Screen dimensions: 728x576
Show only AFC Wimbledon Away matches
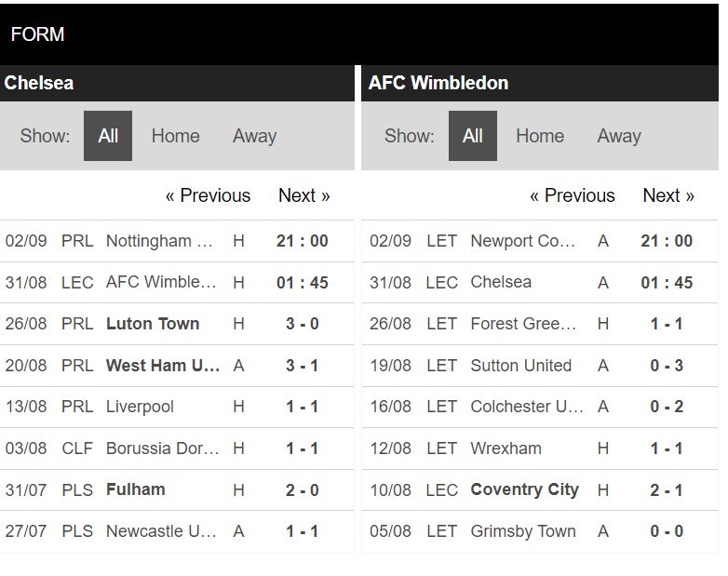619,136
